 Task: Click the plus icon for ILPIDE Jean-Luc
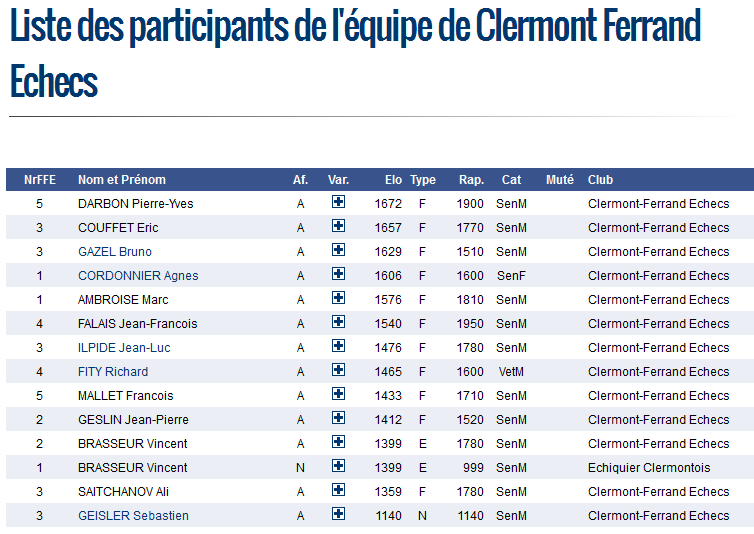click(339, 346)
